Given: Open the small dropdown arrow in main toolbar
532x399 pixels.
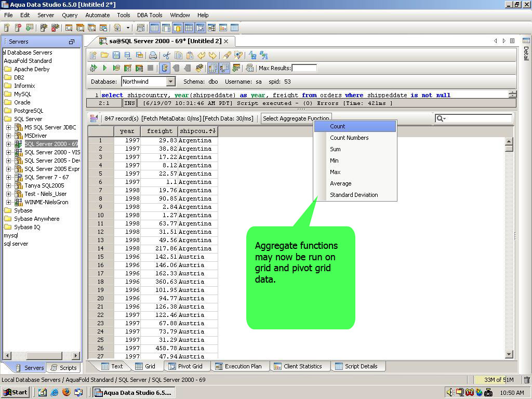Looking at the screenshot, I should coord(128,28).
